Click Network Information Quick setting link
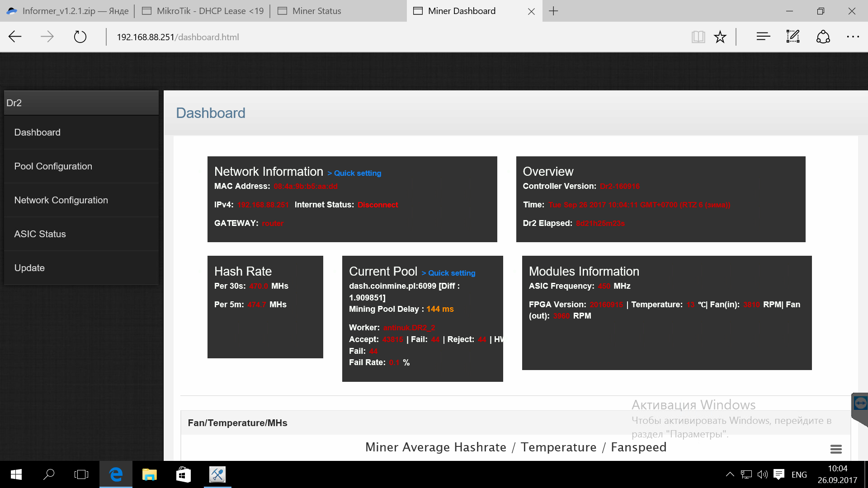 (x=357, y=173)
